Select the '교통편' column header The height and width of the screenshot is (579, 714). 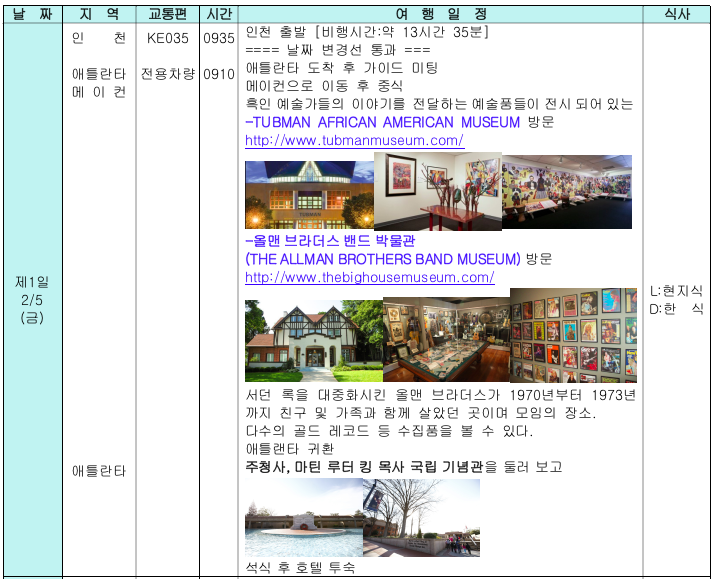point(168,14)
